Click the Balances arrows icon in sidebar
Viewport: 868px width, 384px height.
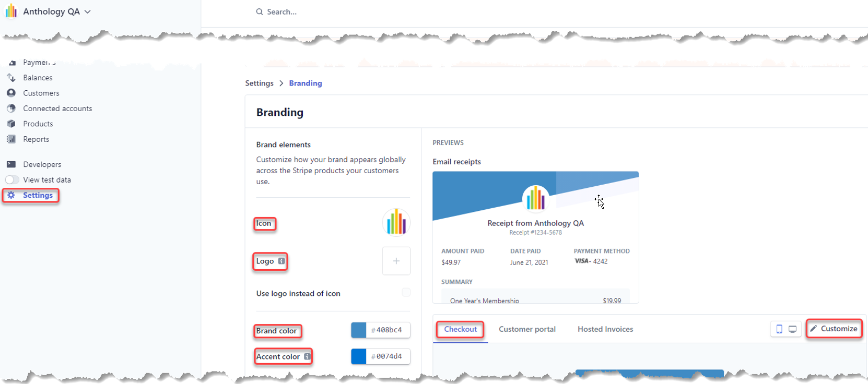coord(11,78)
